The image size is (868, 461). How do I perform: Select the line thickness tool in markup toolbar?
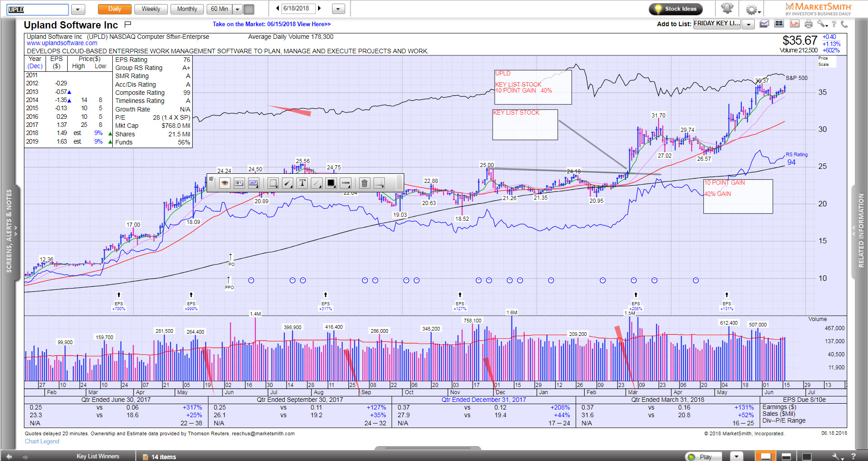pos(379,183)
